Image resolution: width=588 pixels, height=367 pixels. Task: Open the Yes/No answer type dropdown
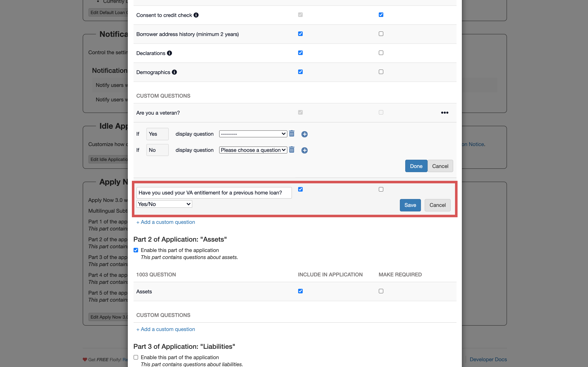164,204
